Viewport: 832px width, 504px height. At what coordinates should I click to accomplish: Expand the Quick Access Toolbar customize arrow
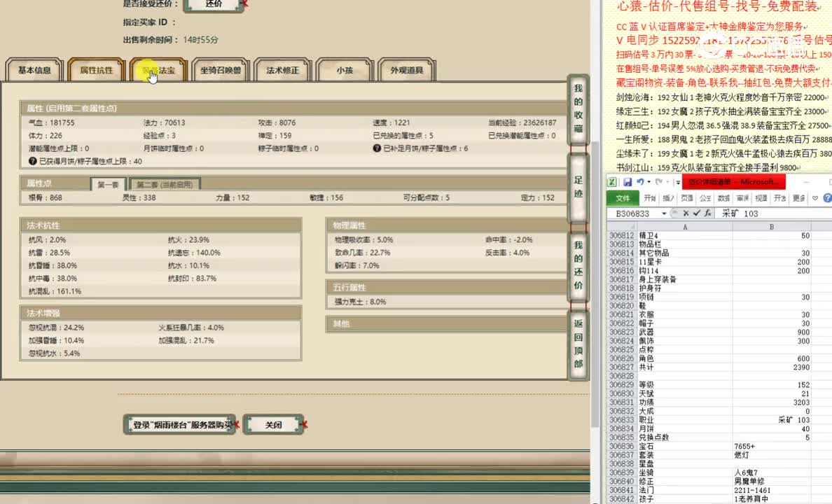[677, 183]
